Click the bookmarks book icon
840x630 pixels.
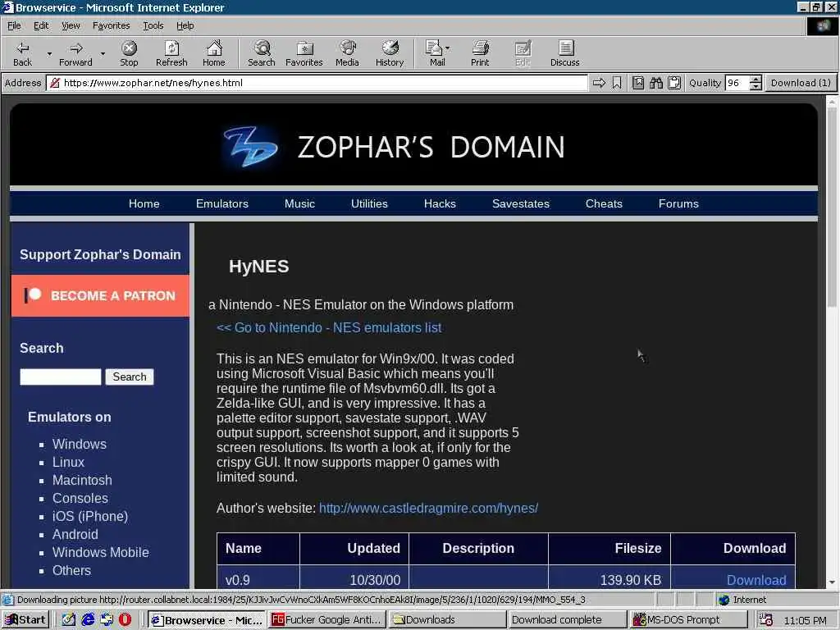click(x=638, y=83)
